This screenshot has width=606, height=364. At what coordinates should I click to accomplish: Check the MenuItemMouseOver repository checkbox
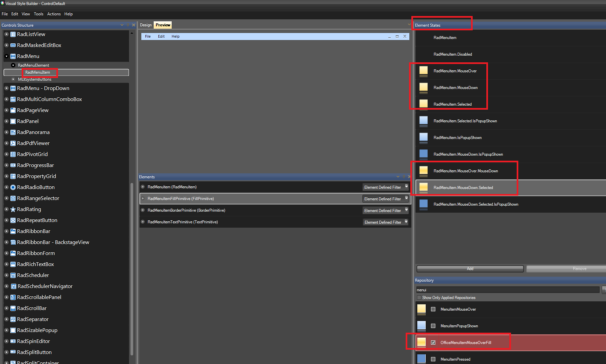[x=433, y=309]
